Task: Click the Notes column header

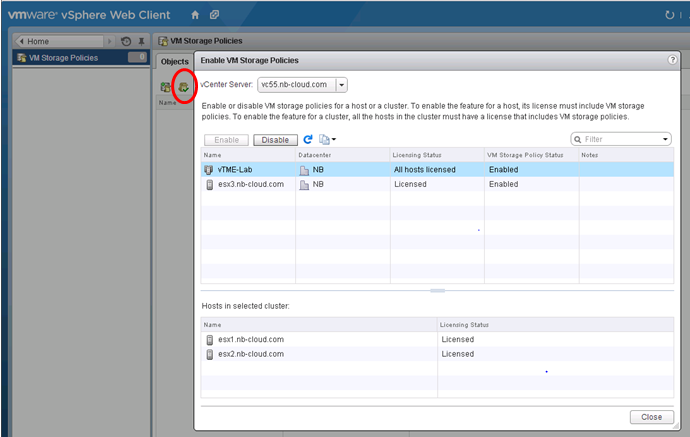Action: point(626,155)
